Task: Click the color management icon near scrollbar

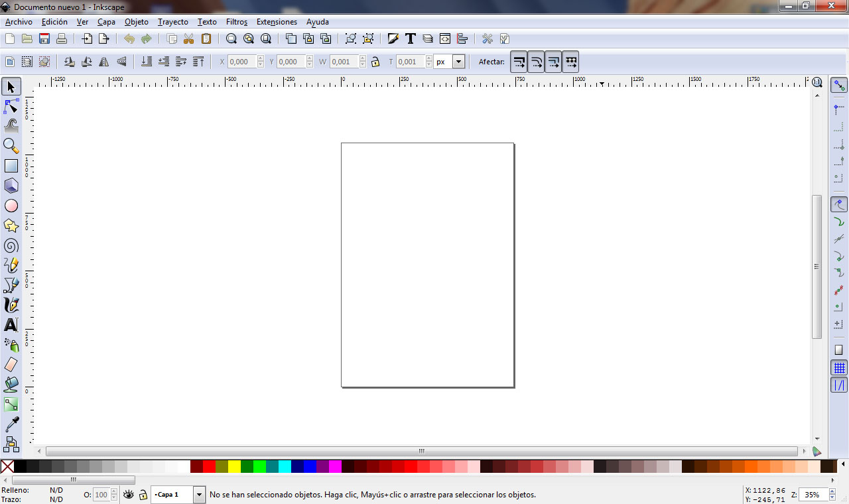Action: click(x=817, y=452)
